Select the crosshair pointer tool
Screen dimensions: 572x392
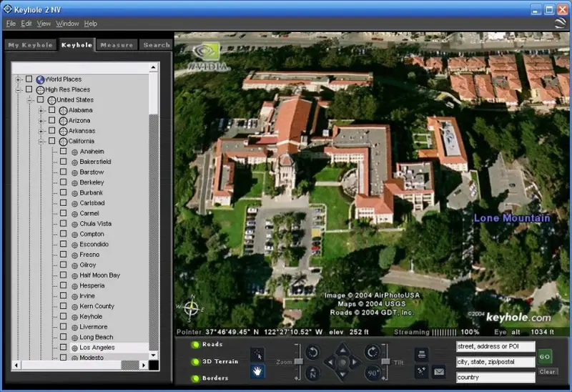(257, 354)
